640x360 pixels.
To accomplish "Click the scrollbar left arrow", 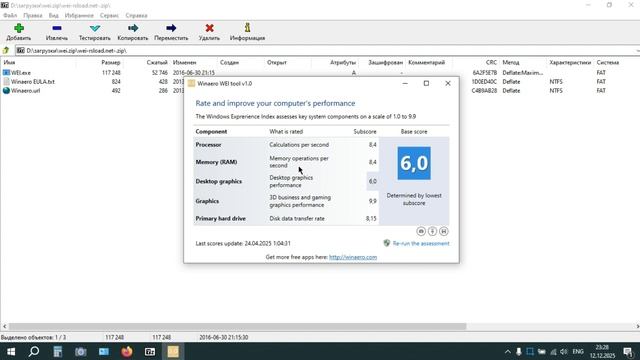I will pyautogui.click(x=4, y=327).
